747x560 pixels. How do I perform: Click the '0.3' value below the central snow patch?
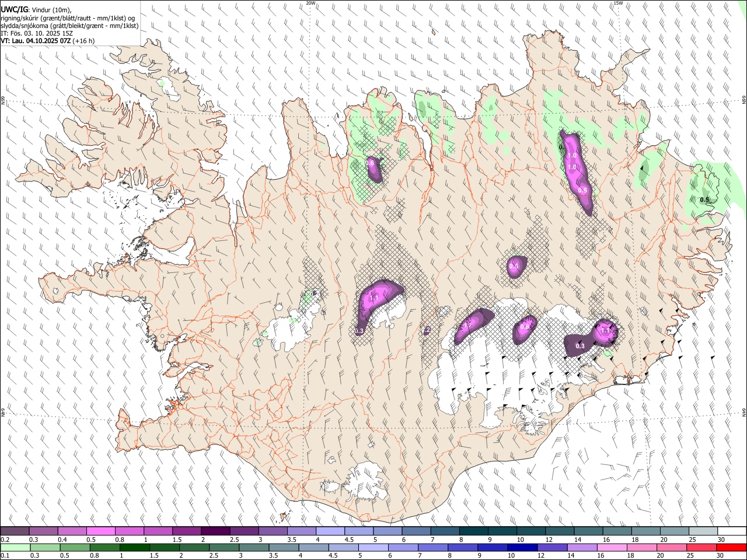tap(359, 331)
